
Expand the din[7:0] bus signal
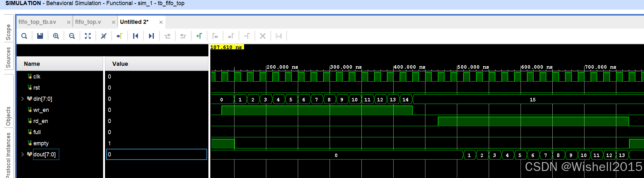(23, 99)
